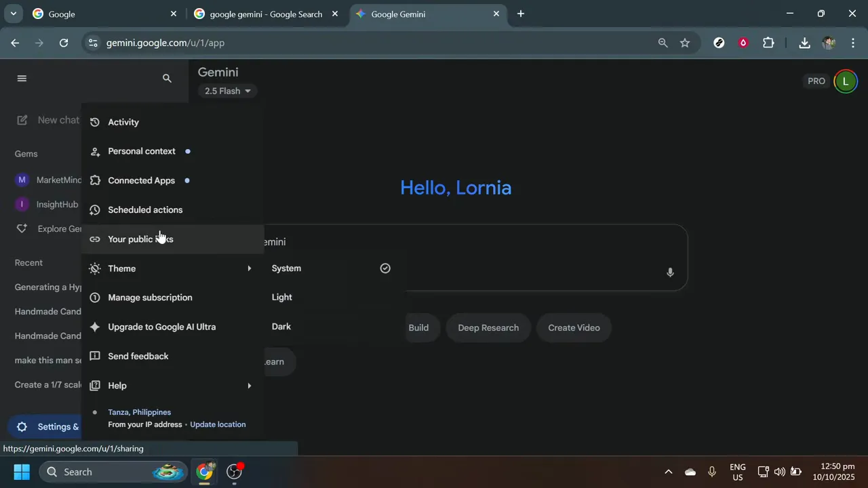Click the Create Video chip

pos(574,328)
